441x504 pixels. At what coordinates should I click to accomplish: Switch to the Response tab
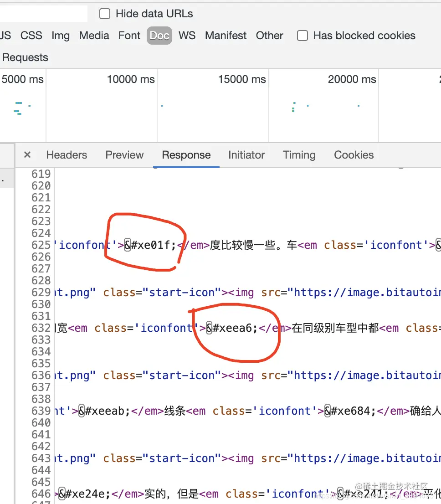(x=186, y=155)
